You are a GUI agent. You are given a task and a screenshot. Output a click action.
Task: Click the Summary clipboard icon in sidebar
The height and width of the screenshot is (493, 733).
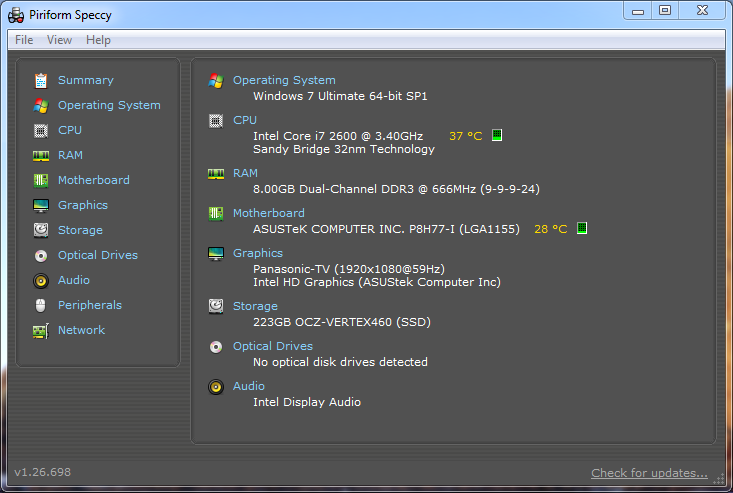pos(41,80)
